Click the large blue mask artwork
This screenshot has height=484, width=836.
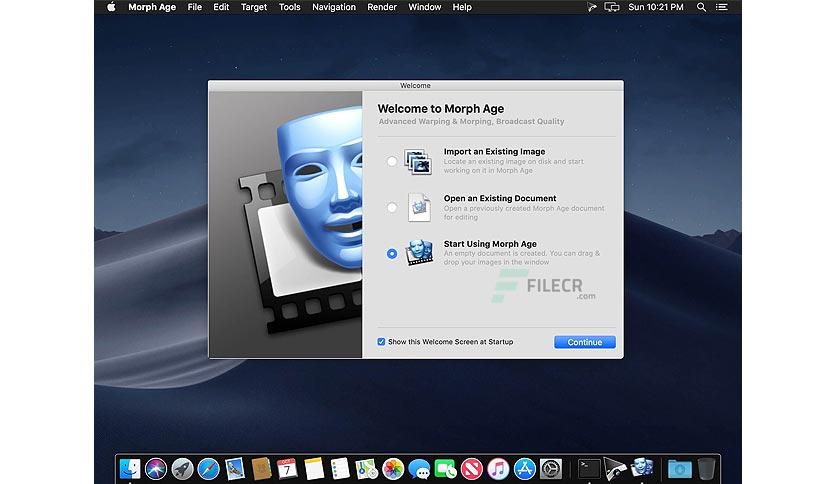coord(318,187)
